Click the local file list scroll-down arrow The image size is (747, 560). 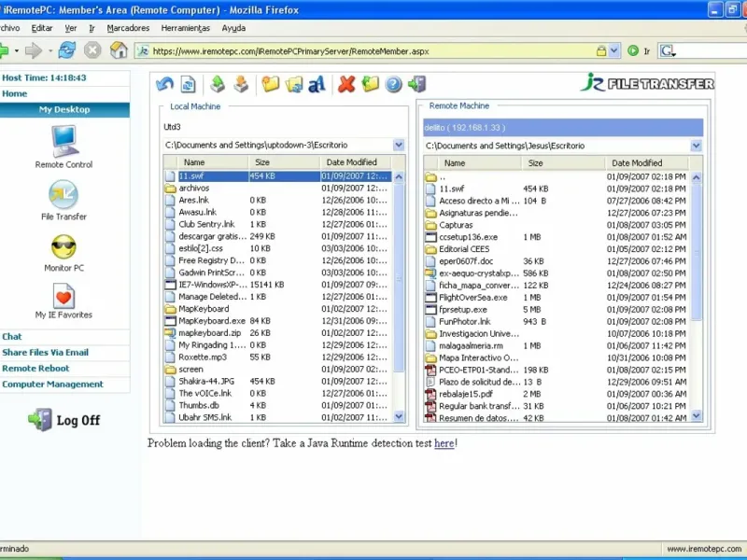399,416
